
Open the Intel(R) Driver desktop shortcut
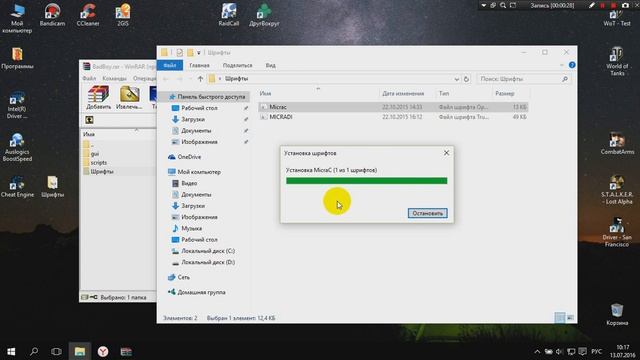[17, 105]
